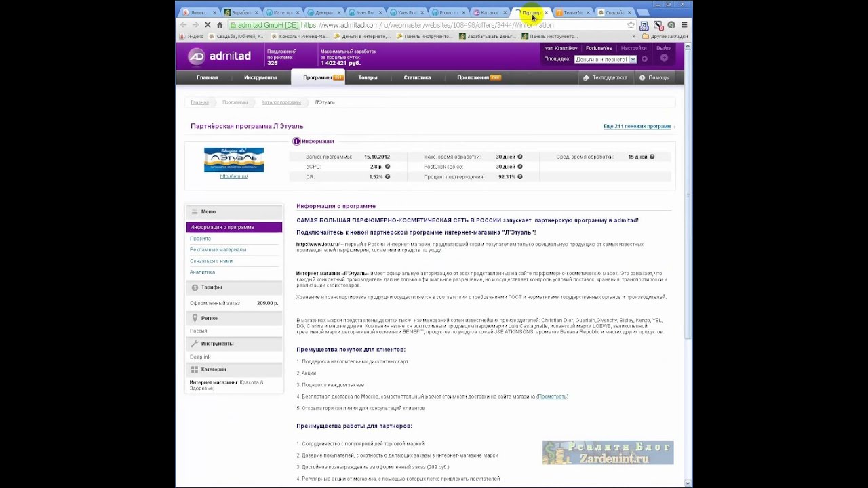868x488 pixels.
Task: Open the Инструменты top navigation tab
Action: pos(260,77)
